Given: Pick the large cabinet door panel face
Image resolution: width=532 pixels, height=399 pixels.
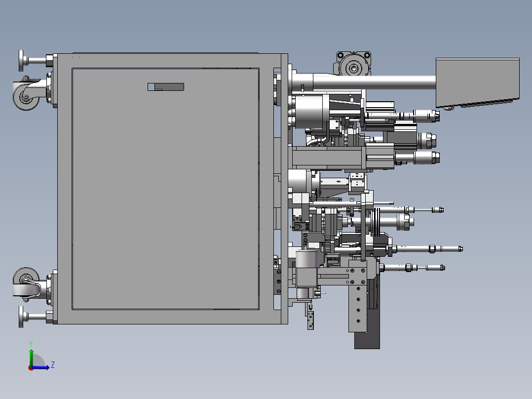Looking at the screenshot, I should pyautogui.click(x=166, y=189).
